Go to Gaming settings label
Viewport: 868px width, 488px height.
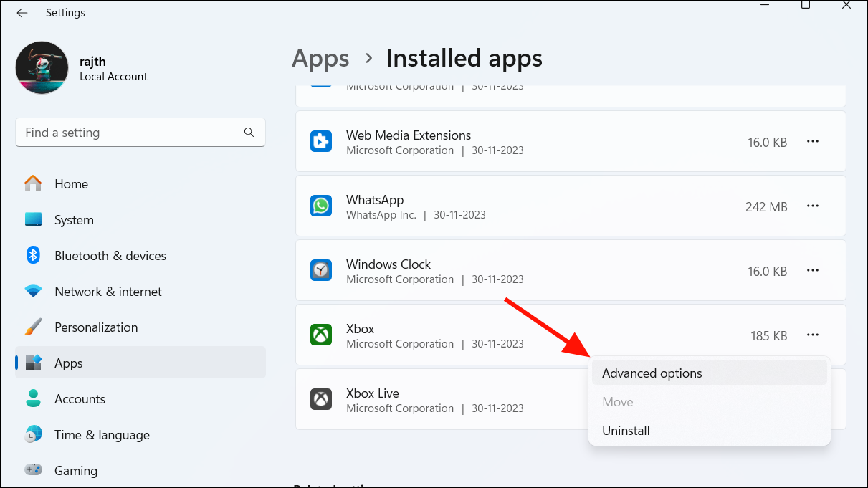[x=76, y=471]
